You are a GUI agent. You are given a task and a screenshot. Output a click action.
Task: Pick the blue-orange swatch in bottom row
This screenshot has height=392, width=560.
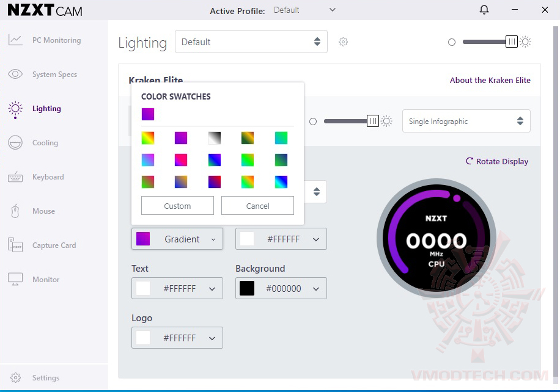tap(181, 182)
